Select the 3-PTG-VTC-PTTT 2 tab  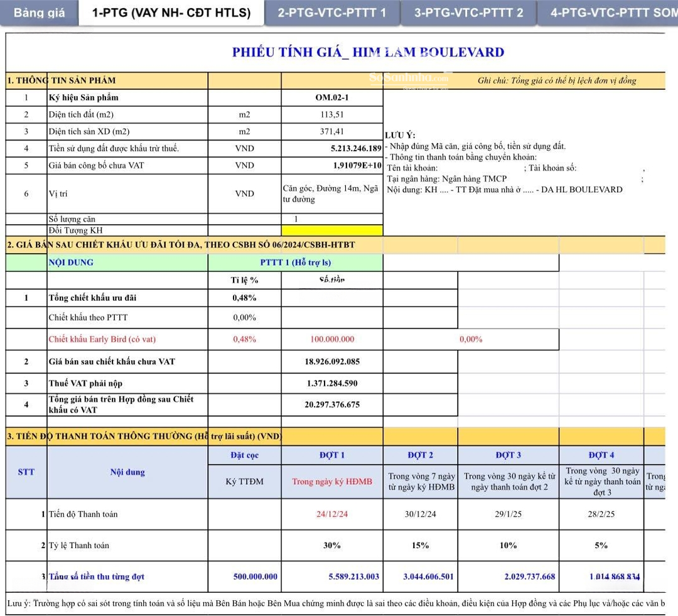468,13
